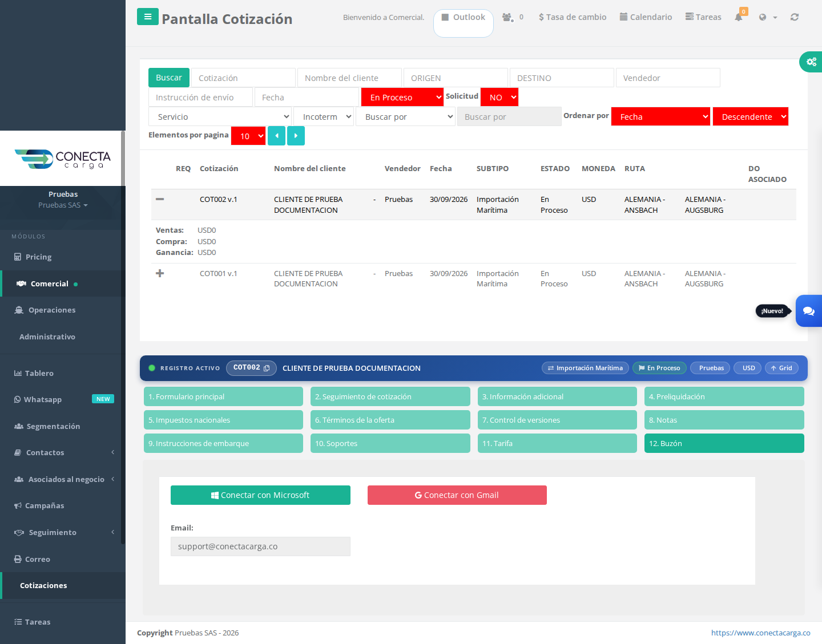Expand the COT001 row details
Viewport: 822px width, 644px height.
160,273
